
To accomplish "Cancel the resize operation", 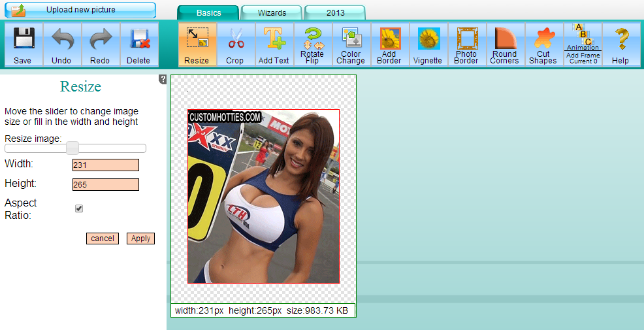I will pos(103,239).
